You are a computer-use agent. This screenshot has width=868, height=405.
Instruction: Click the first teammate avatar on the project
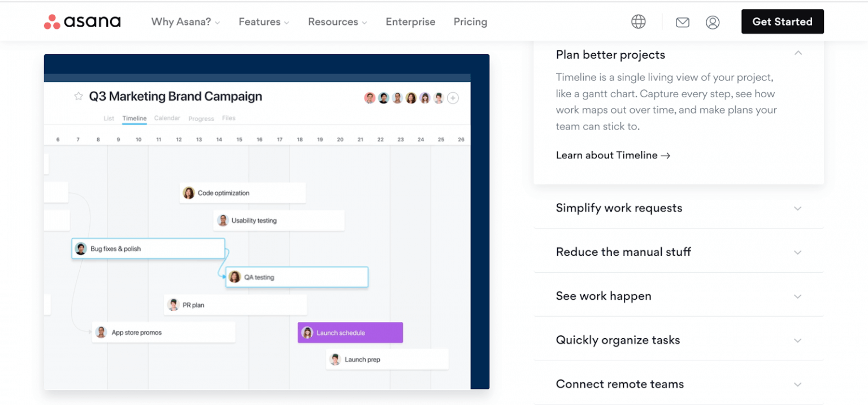[370, 97]
